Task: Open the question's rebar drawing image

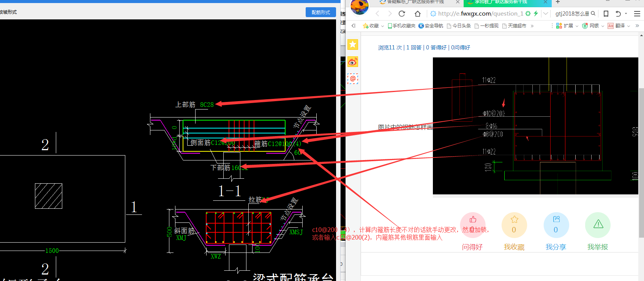Action: [535, 126]
